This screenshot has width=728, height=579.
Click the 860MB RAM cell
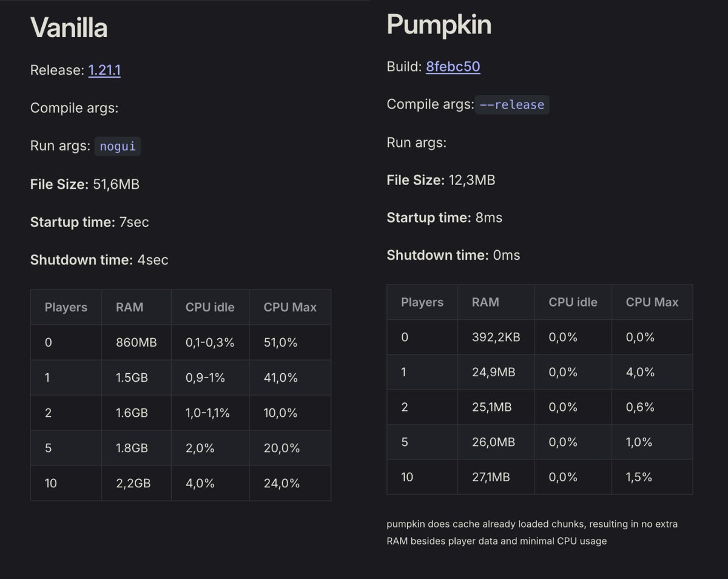[136, 342]
